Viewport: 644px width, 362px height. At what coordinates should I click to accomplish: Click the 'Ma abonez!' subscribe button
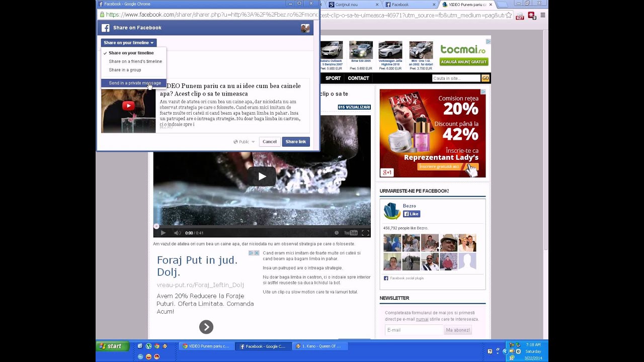point(458,330)
